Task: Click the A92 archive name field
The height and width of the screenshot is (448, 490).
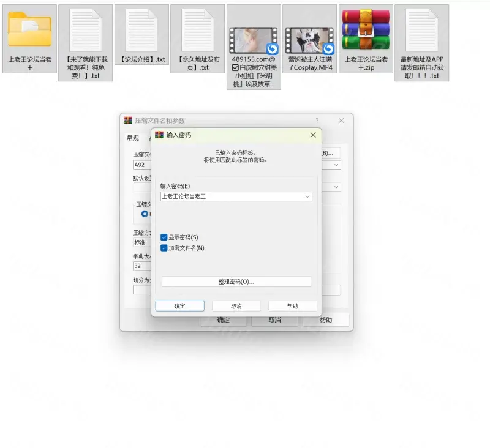Action: click(142, 165)
